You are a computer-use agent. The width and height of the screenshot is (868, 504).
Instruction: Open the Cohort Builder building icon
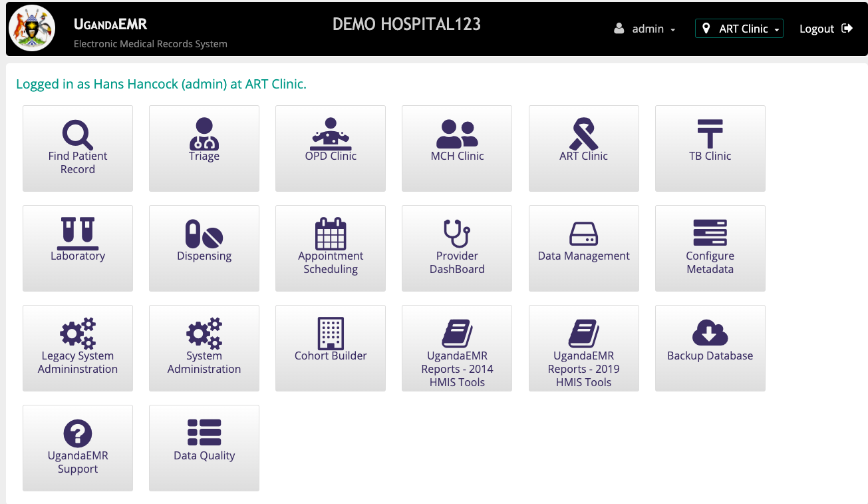click(x=331, y=333)
